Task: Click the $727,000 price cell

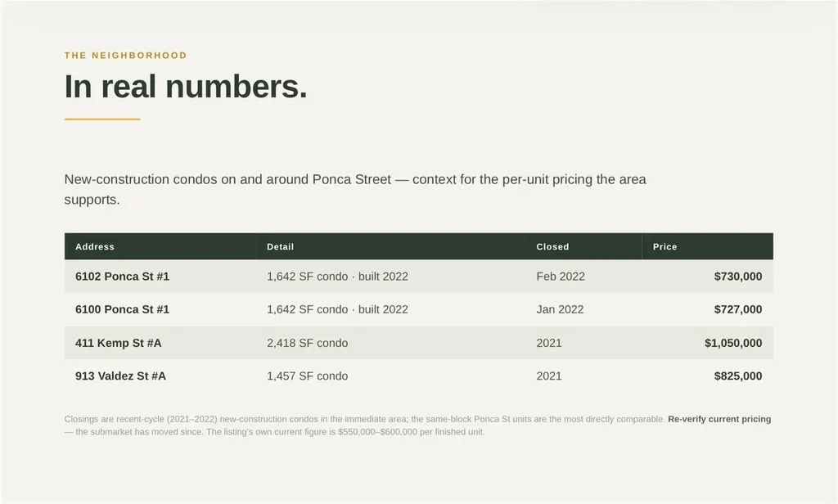Action: [738, 309]
